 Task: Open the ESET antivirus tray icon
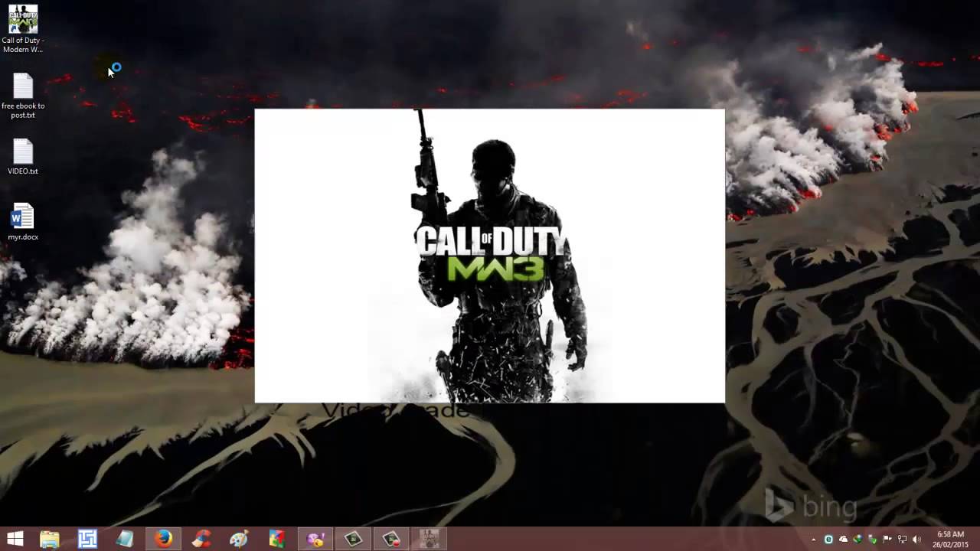coord(828,540)
